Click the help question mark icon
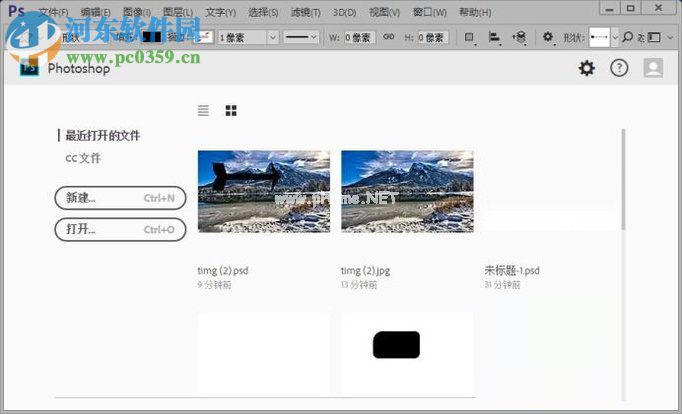 point(619,68)
